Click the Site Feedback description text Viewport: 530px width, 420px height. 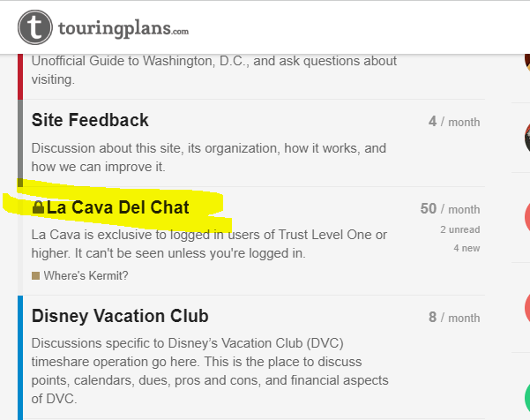pyautogui.click(x=209, y=157)
